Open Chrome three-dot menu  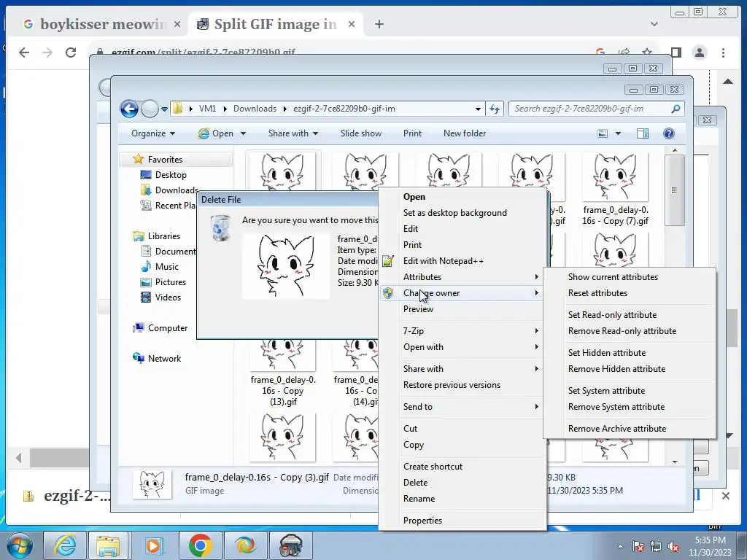723,52
